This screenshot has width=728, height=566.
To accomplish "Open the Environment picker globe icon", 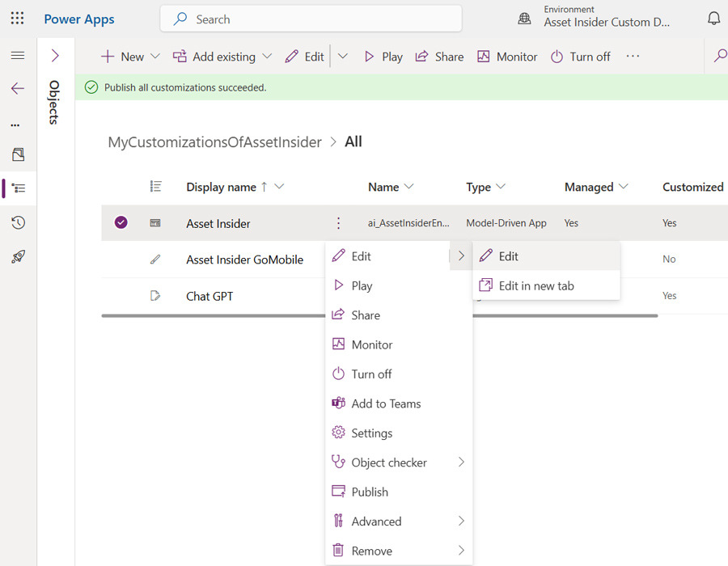I will pyautogui.click(x=524, y=19).
